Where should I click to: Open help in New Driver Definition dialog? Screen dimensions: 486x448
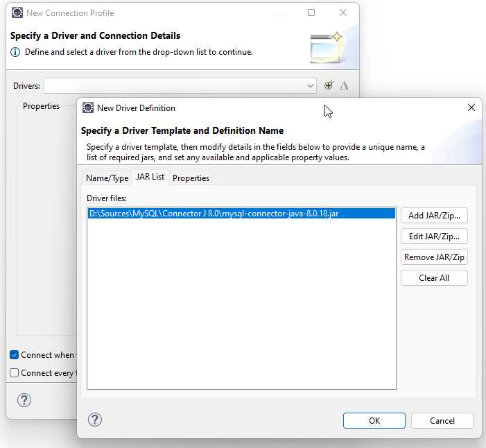click(95, 420)
